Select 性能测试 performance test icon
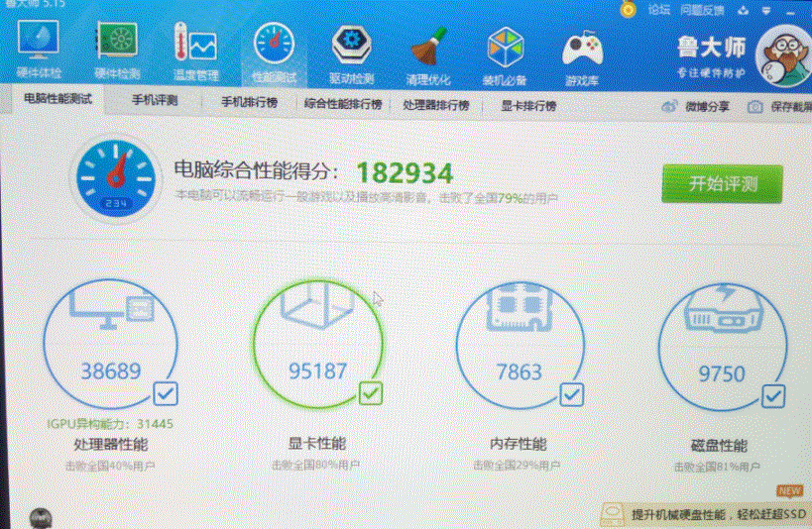Screen dimensions: 812x529 pos(274,43)
